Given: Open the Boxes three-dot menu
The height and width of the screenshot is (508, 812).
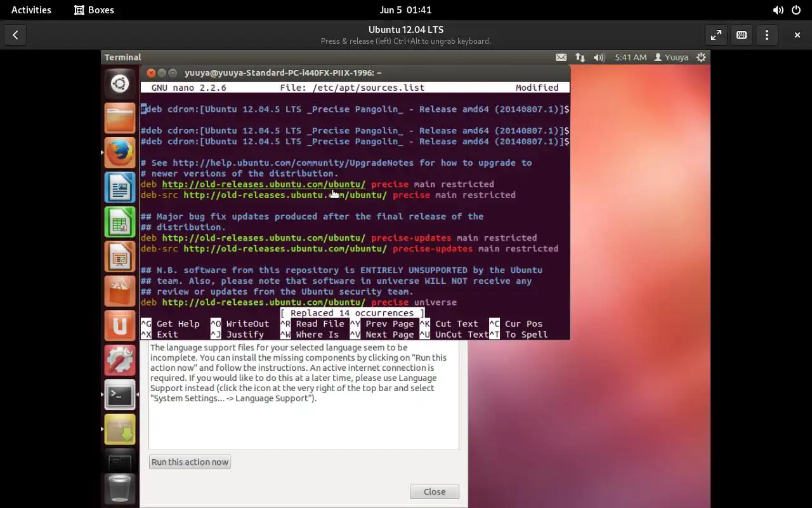Looking at the screenshot, I should 767,35.
